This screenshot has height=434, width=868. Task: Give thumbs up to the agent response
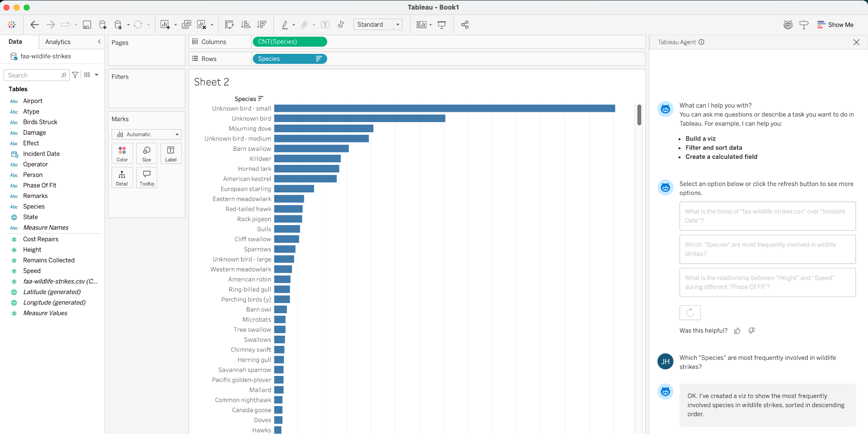[x=737, y=331]
